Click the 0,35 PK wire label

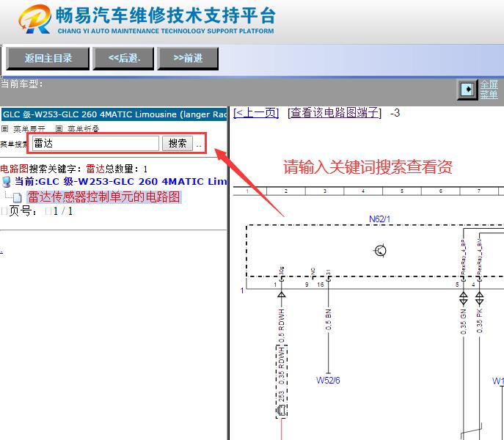(479, 321)
